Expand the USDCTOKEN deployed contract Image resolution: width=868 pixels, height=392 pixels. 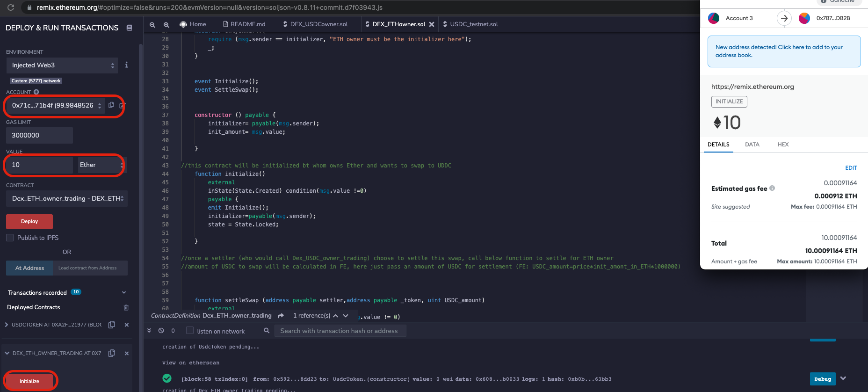point(7,325)
